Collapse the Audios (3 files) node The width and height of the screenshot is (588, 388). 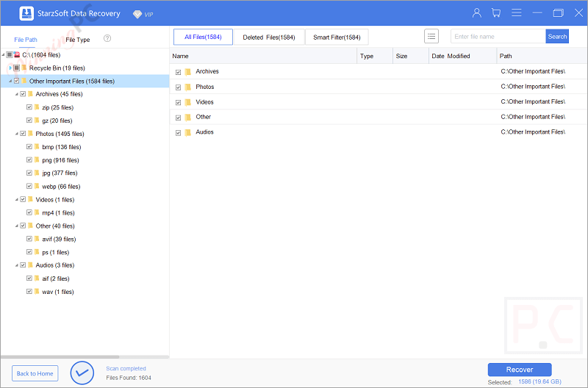click(x=16, y=265)
